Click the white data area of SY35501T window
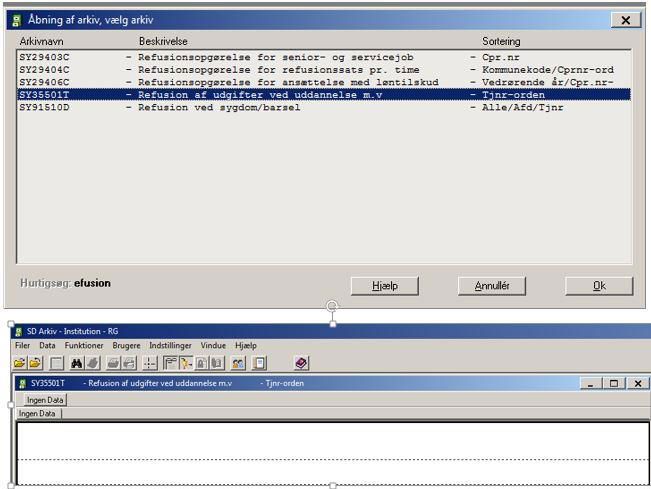 (333, 452)
